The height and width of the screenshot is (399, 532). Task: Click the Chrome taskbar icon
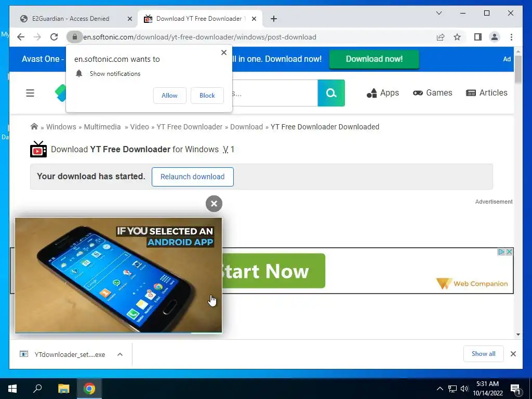coord(89,389)
